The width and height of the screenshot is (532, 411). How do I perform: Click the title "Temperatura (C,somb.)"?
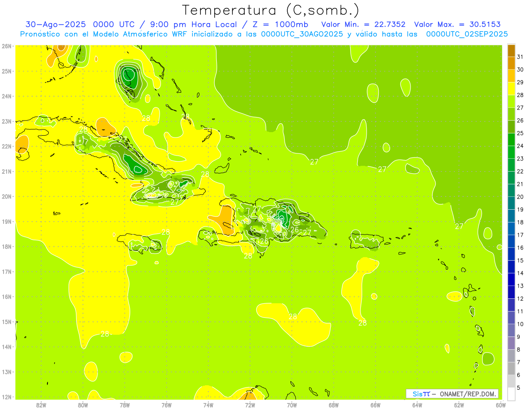271,10
